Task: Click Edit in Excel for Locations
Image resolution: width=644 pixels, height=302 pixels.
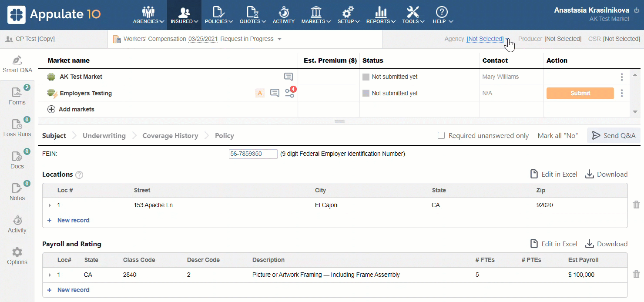Action: [553, 174]
